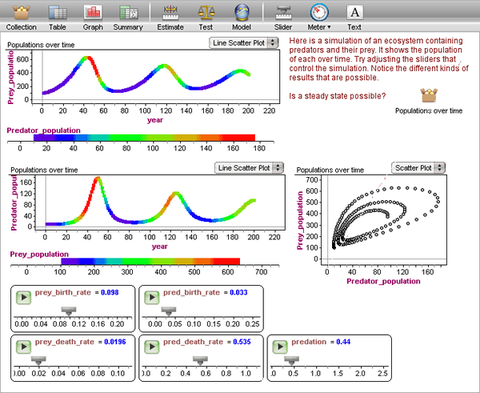The height and width of the screenshot is (393, 480).
Task: Add a new Table from toolbar
Action: point(57,13)
